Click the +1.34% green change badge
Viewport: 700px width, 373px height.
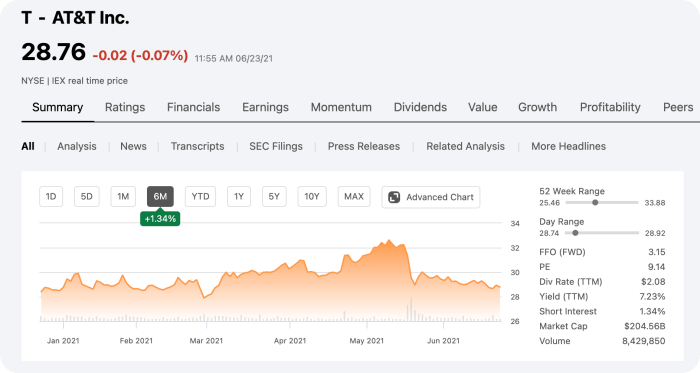[160, 219]
